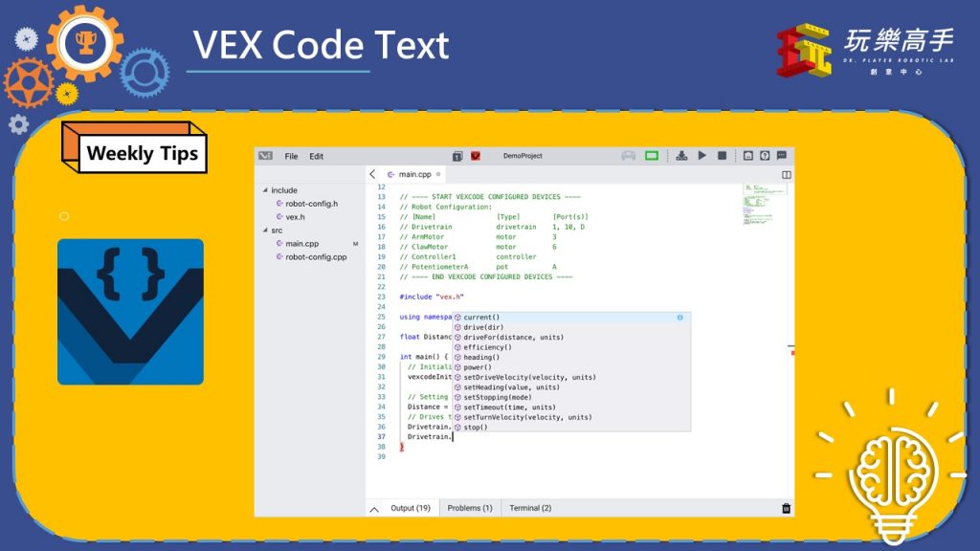Choose driveFor(distance, units) suggestion
This screenshot has height=551, width=980.
(571, 338)
